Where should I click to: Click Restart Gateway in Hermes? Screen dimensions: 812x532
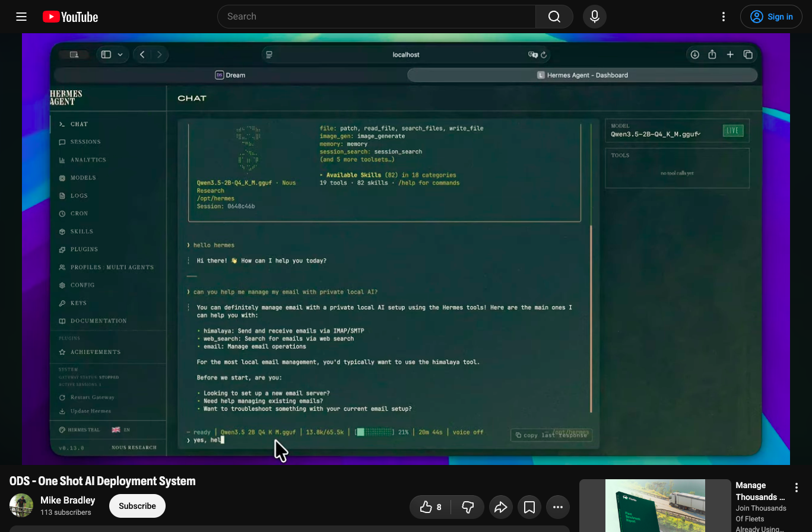(92, 397)
